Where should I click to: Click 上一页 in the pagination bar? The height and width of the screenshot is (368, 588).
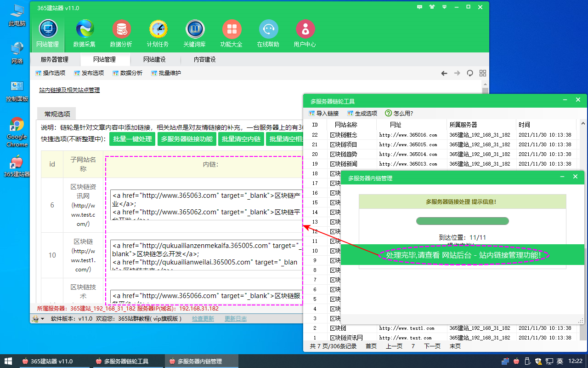pos(394,346)
